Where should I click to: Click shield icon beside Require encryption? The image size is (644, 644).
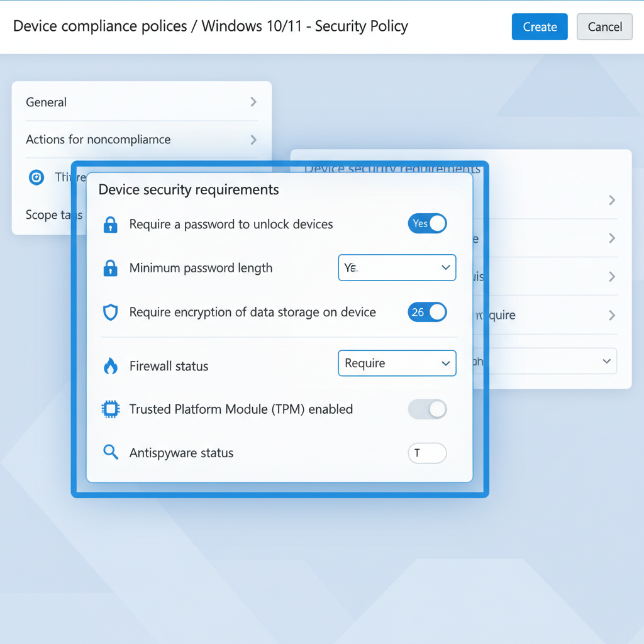point(110,313)
